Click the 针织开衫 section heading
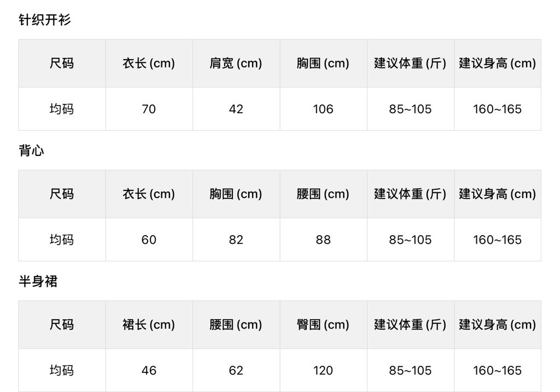 pyautogui.click(x=45, y=20)
